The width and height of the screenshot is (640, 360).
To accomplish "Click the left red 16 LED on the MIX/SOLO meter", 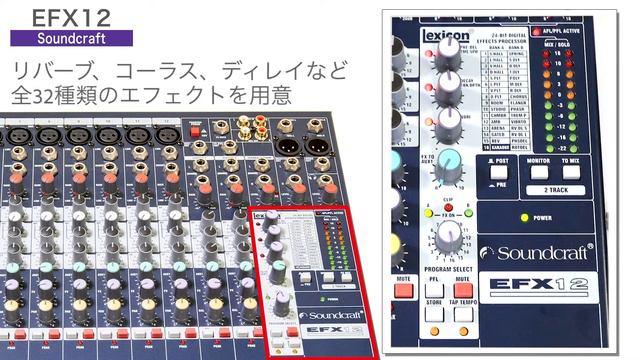I will pos(547,54).
